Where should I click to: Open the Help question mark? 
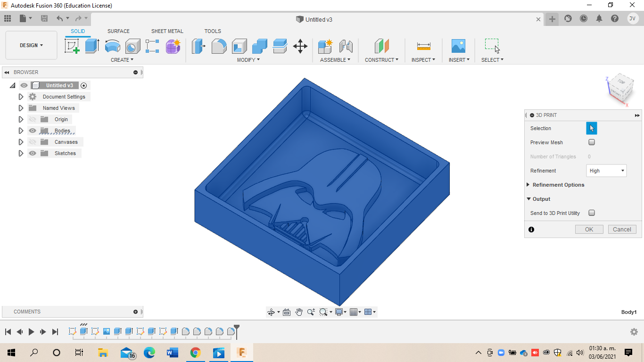[615, 18]
